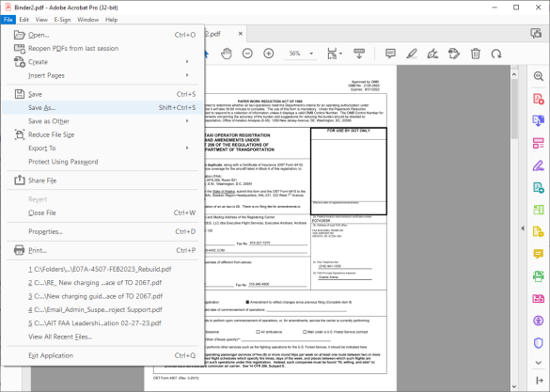550x392 pixels.
Task: Open the Edit menu
Action: pyautogui.click(x=24, y=20)
